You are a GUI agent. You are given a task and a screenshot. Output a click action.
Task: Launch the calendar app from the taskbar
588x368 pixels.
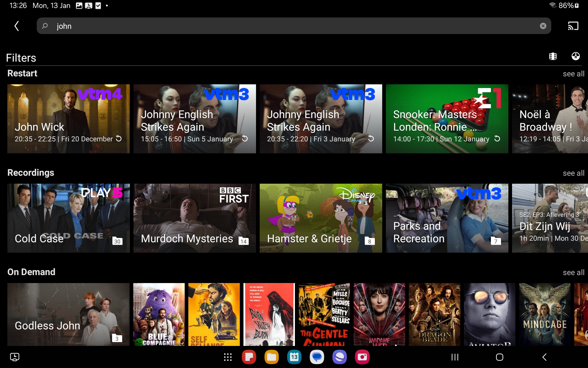pyautogui.click(x=294, y=357)
